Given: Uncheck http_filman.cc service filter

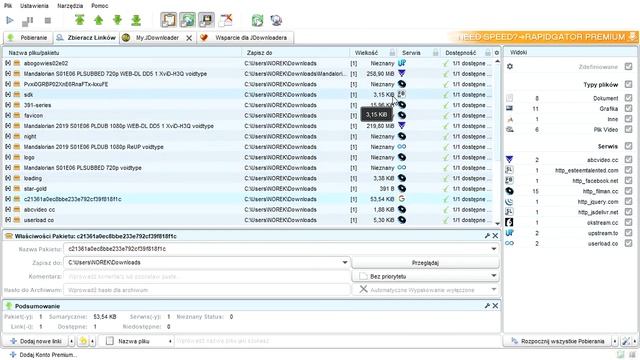Looking at the screenshot, I should 628,191.
